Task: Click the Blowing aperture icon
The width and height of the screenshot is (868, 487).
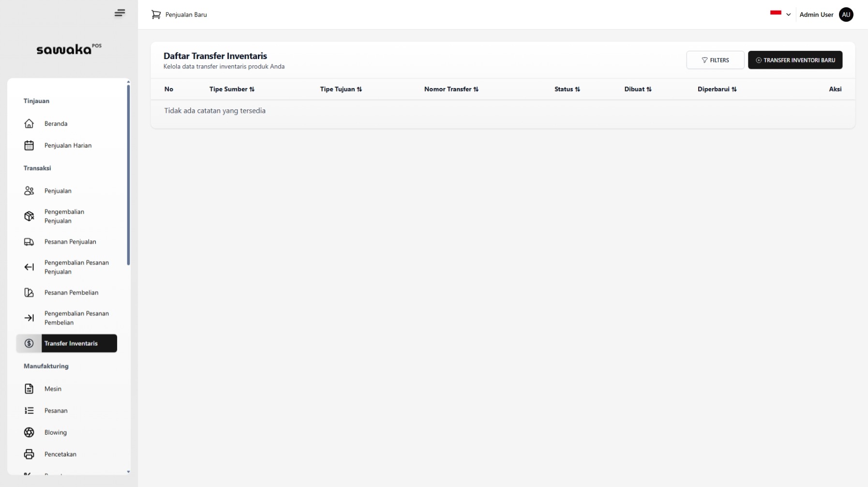Action: 29,432
